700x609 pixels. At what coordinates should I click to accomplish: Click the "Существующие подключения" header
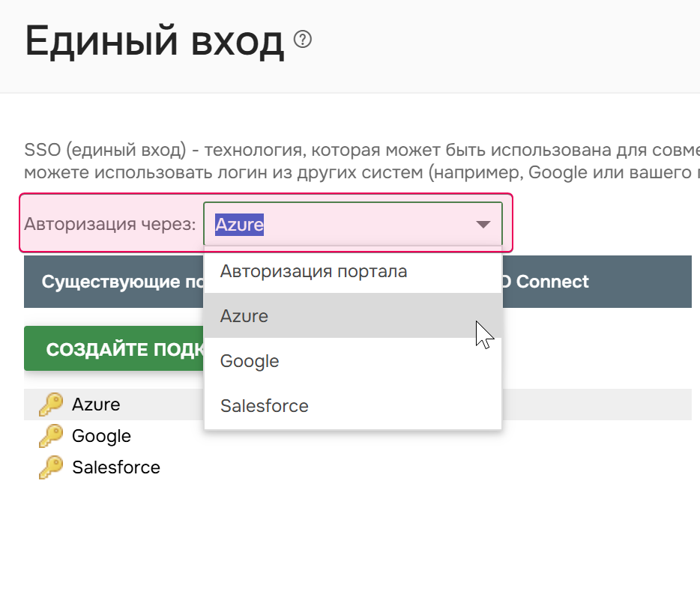click(x=120, y=281)
